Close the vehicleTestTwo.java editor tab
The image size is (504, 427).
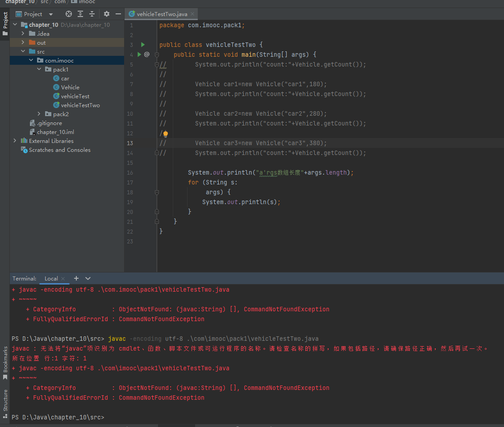192,14
